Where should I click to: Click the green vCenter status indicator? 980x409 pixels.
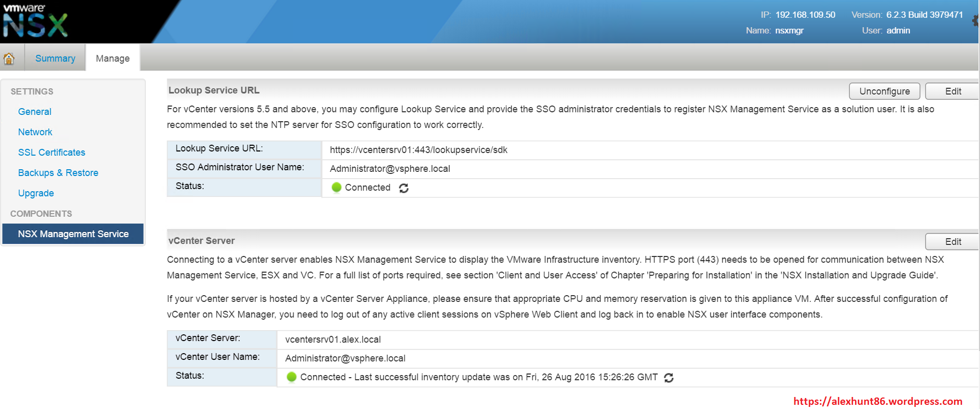coord(292,377)
